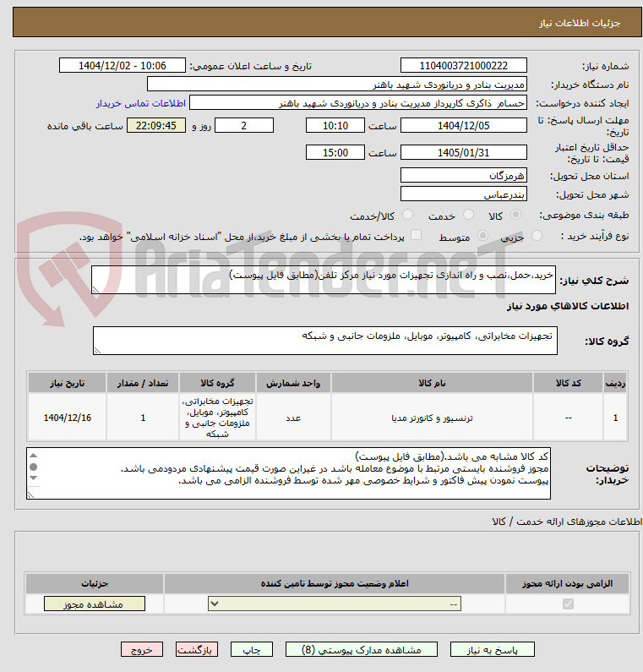
Task: Click the remaining days field showing 2
Action: [243, 126]
